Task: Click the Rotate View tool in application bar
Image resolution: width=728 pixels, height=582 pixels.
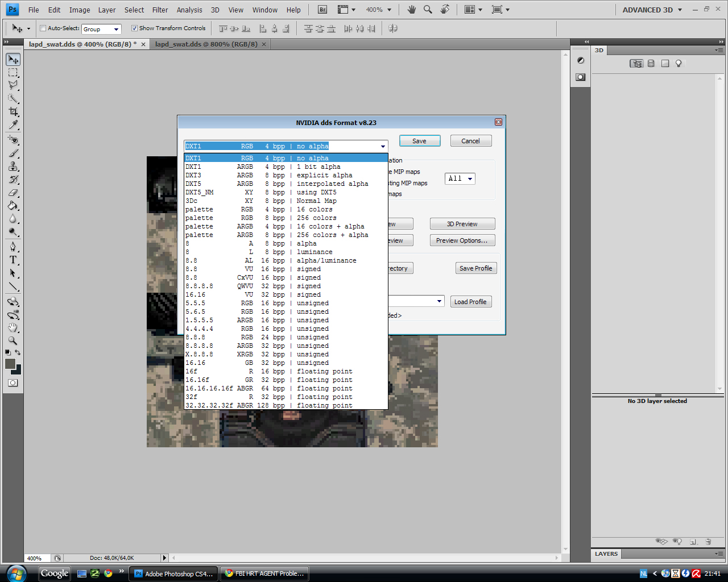Action: 445,10
